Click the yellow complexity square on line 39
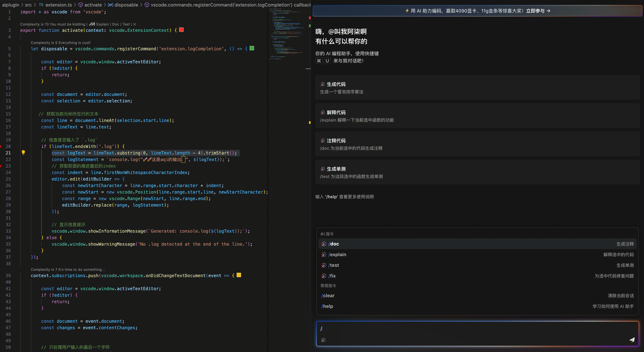Screen dimensions: 644x352 [239, 275]
